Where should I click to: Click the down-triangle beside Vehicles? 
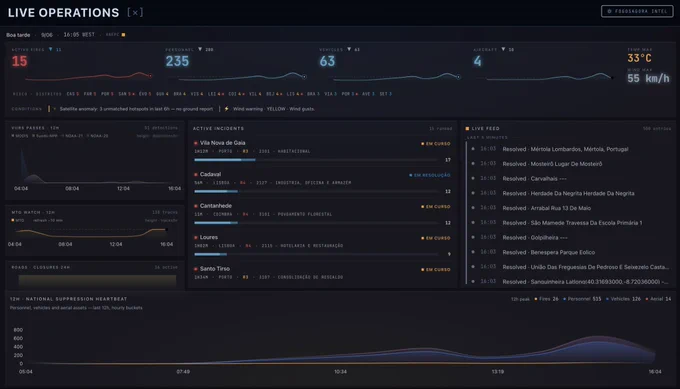point(349,49)
